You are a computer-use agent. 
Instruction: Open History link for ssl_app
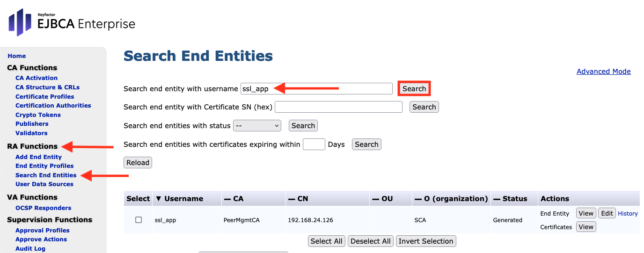coord(628,214)
